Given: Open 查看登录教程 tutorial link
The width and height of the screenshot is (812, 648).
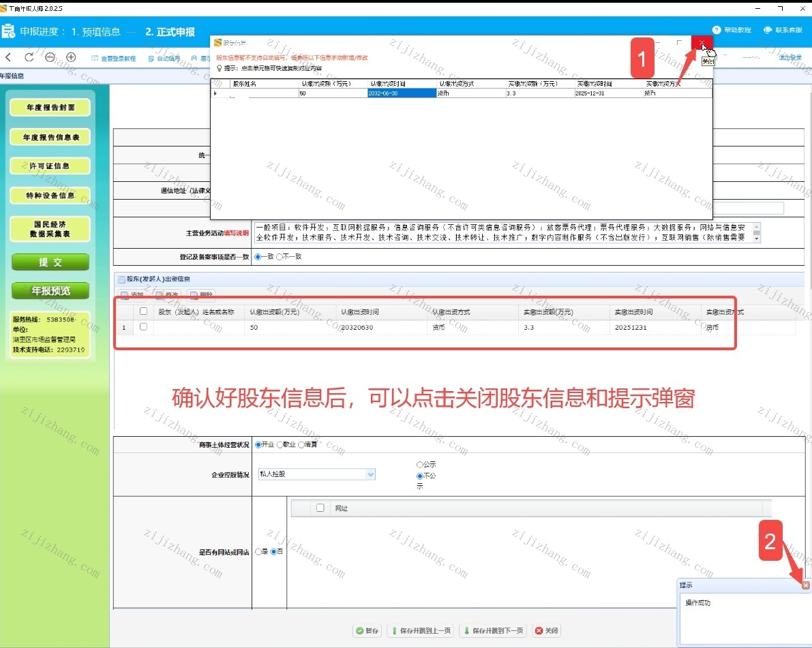Looking at the screenshot, I should pyautogui.click(x=114, y=59).
